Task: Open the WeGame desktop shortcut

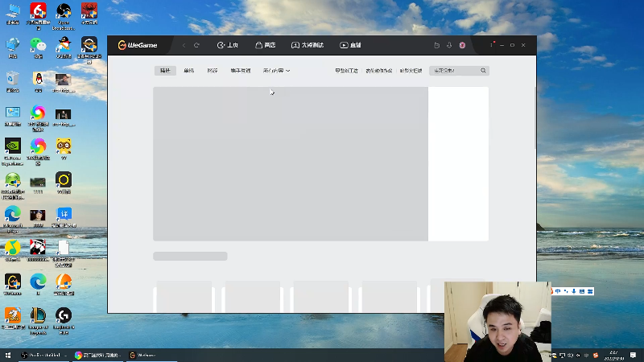Action: point(13,285)
